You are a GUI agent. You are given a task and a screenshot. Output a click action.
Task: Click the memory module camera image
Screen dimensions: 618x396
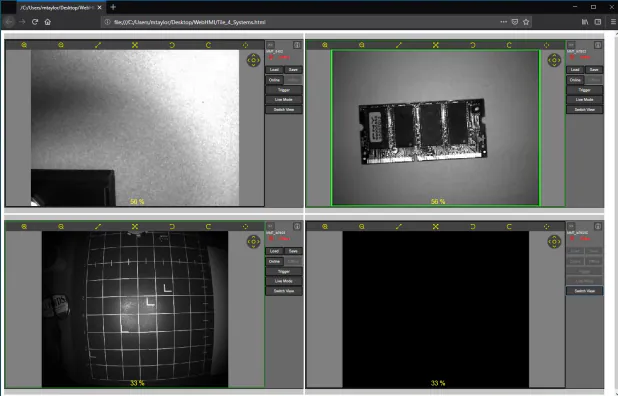(436, 128)
